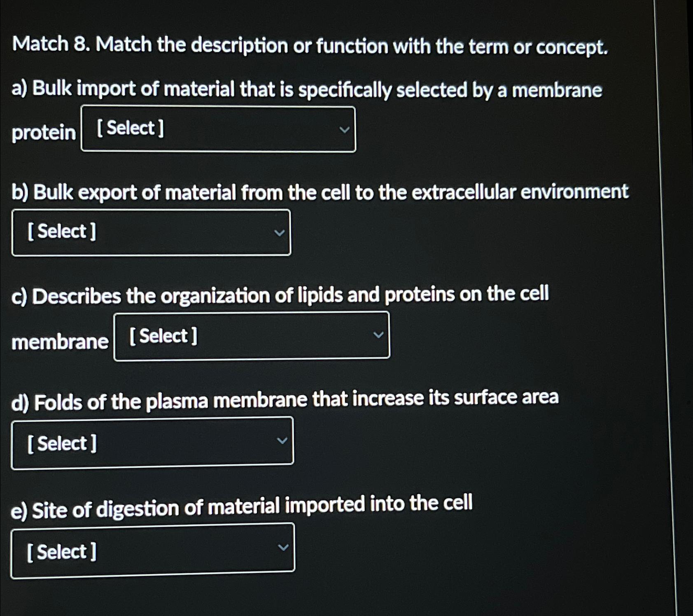This screenshot has height=616, width=693.
Task: Click the chevron arrow on question c's dropdown
Action: (x=379, y=335)
